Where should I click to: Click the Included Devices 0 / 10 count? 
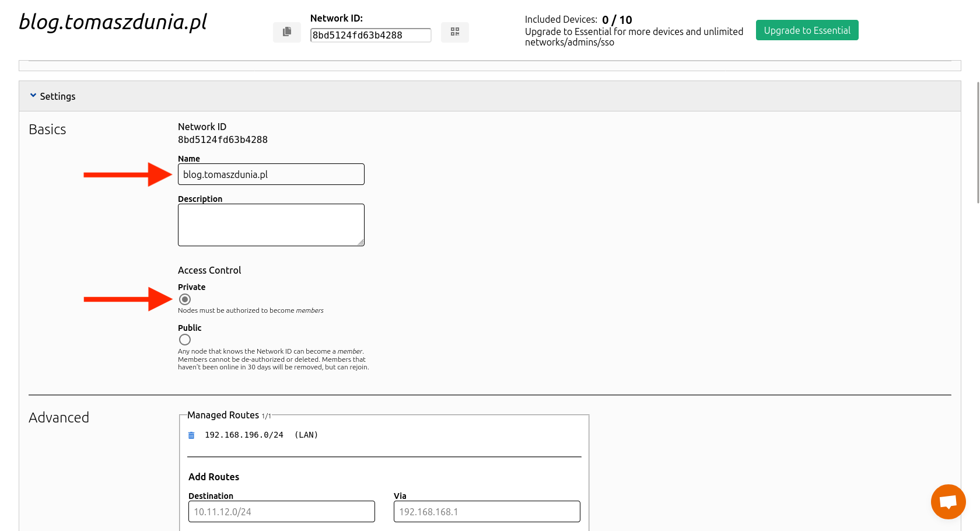point(617,20)
